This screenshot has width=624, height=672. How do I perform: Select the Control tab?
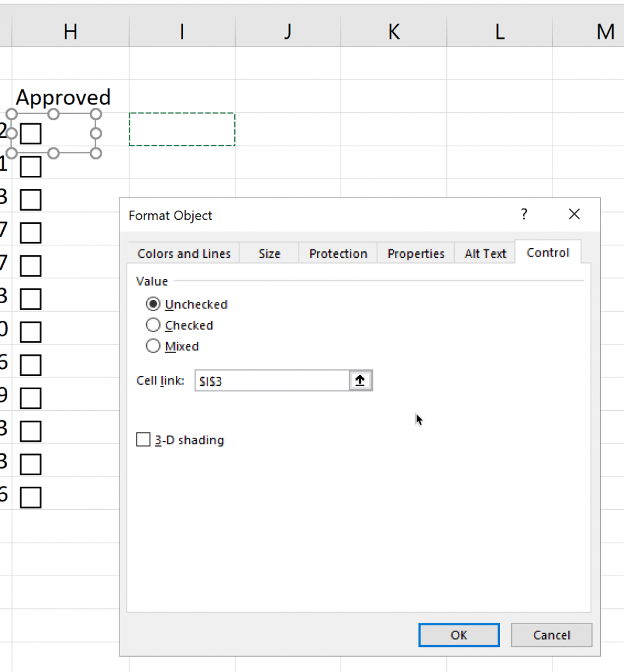[548, 253]
